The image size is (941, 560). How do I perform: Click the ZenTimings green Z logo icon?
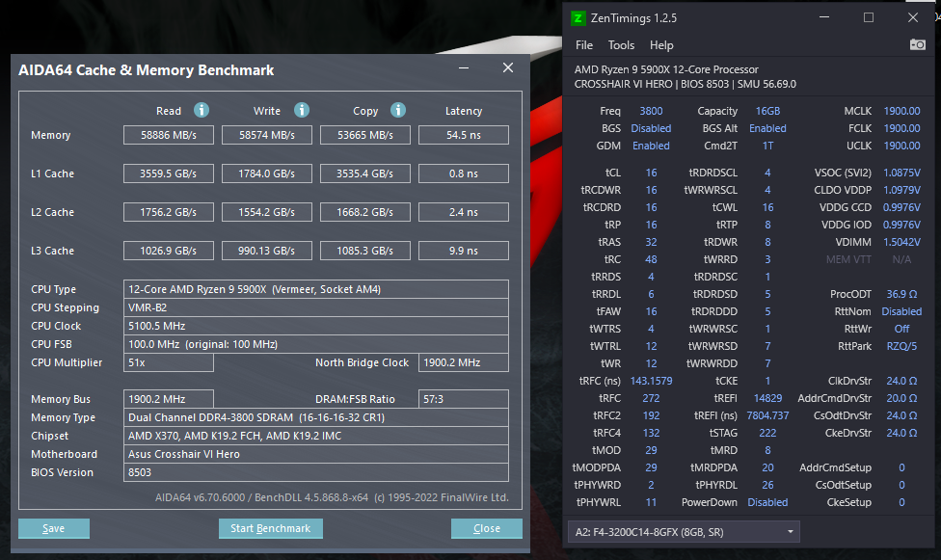[578, 18]
